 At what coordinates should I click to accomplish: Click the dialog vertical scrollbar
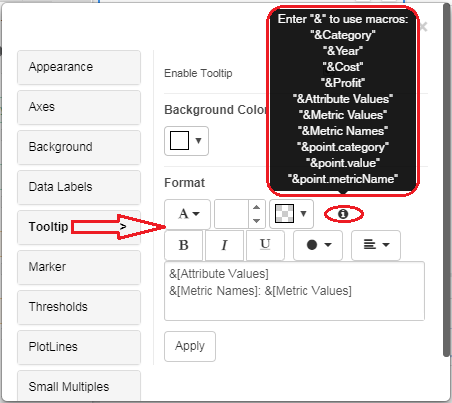[446, 180]
